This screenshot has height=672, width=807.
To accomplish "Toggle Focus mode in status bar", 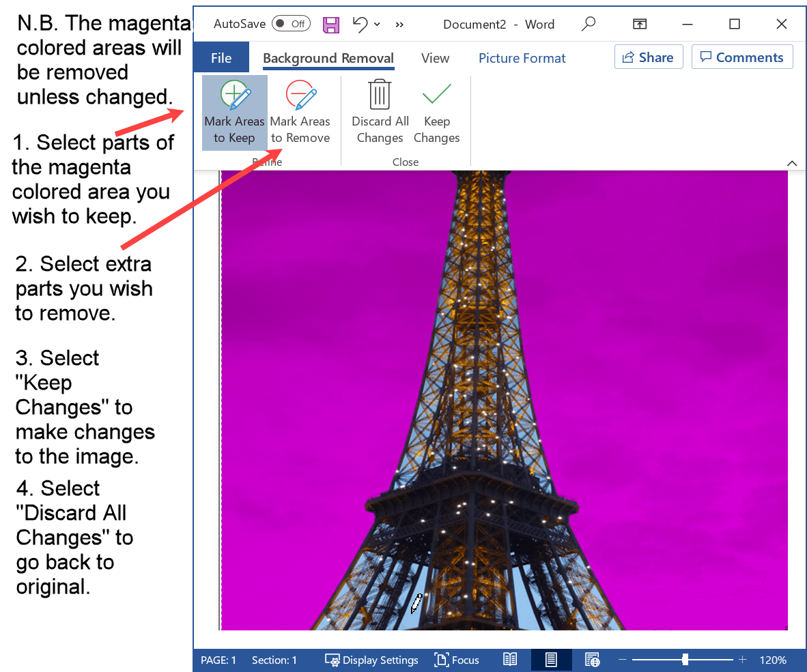I will coord(457,660).
